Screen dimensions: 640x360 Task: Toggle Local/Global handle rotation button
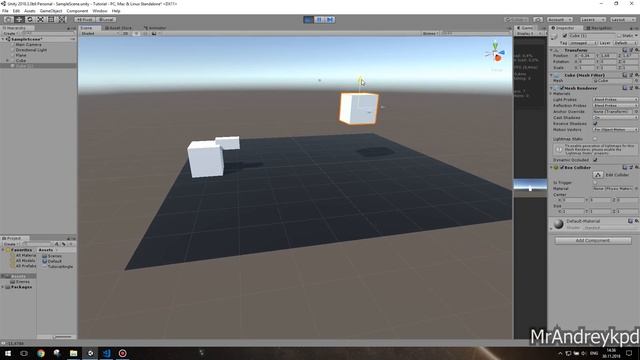[107, 20]
